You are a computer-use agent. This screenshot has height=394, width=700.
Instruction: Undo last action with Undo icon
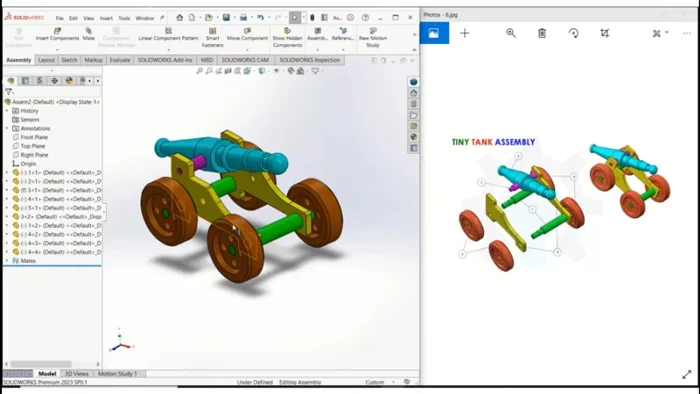coord(260,17)
